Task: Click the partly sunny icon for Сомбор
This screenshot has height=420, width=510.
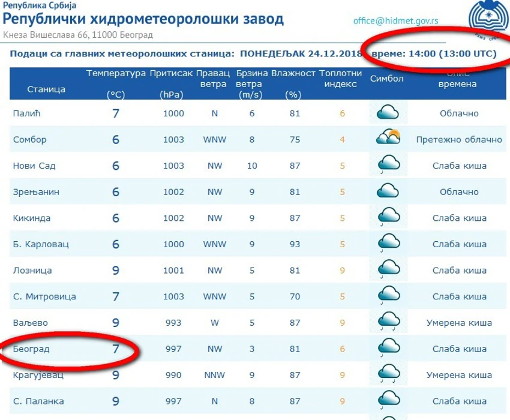Action: (388, 137)
